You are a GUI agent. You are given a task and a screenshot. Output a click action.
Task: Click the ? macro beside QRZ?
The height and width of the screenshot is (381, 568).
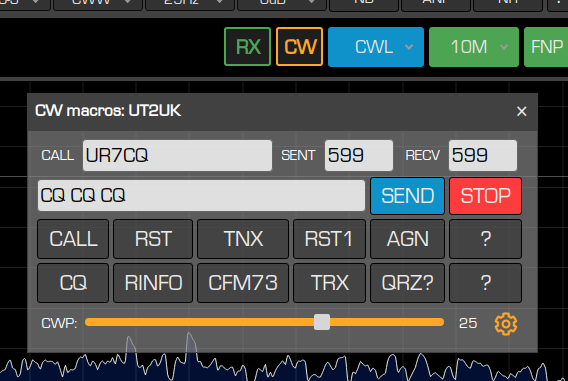pyautogui.click(x=485, y=283)
